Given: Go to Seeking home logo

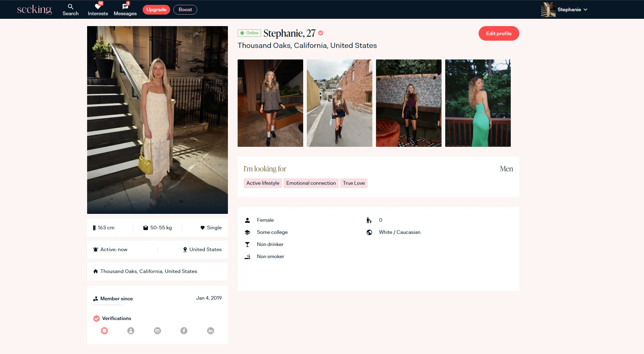Looking at the screenshot, I should coord(34,10).
